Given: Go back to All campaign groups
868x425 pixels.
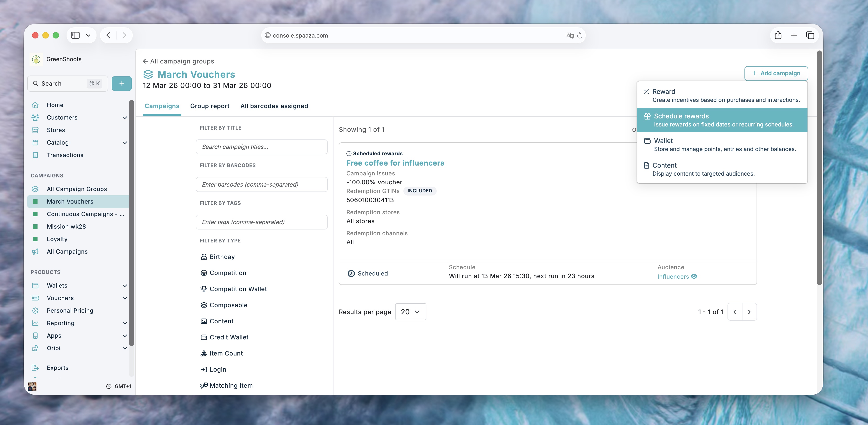Looking at the screenshot, I should (179, 61).
